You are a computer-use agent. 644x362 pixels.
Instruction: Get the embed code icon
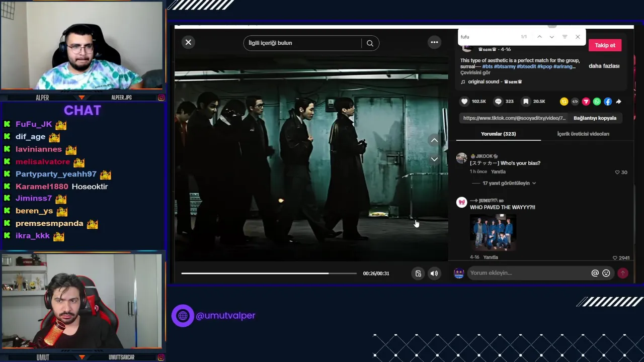575,102
